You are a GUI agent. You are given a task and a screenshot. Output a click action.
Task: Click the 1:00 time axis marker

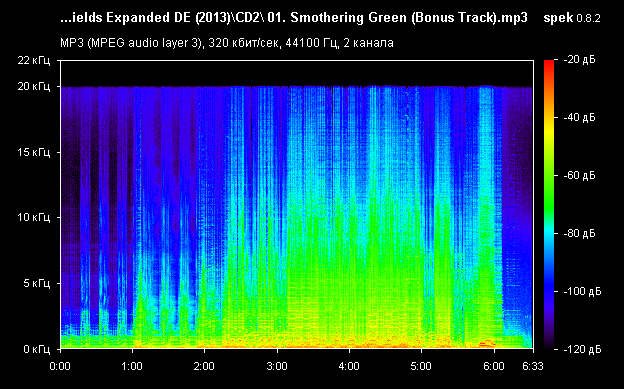pos(132,366)
